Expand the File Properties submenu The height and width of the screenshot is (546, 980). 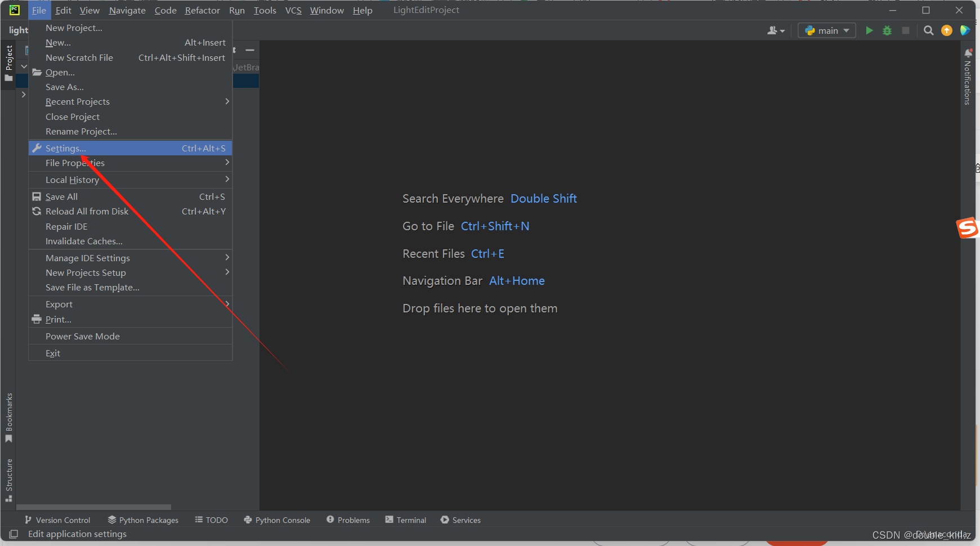tap(130, 163)
